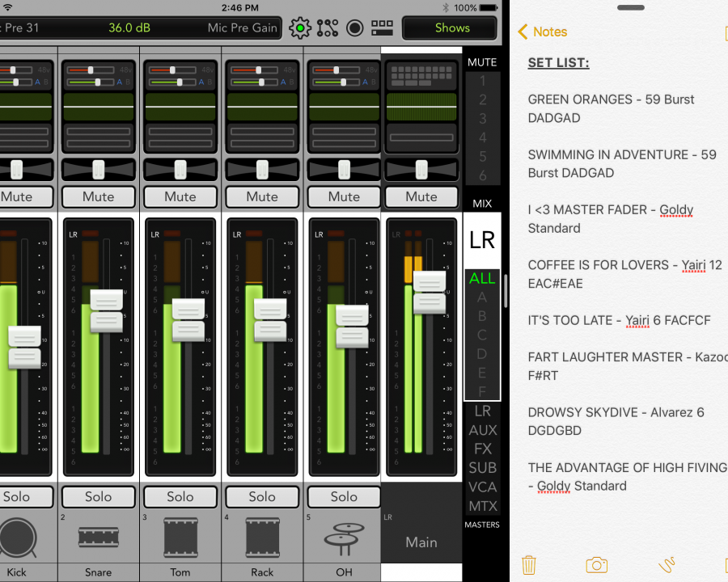Select the ALL view group
The image size is (728, 582).
(482, 278)
